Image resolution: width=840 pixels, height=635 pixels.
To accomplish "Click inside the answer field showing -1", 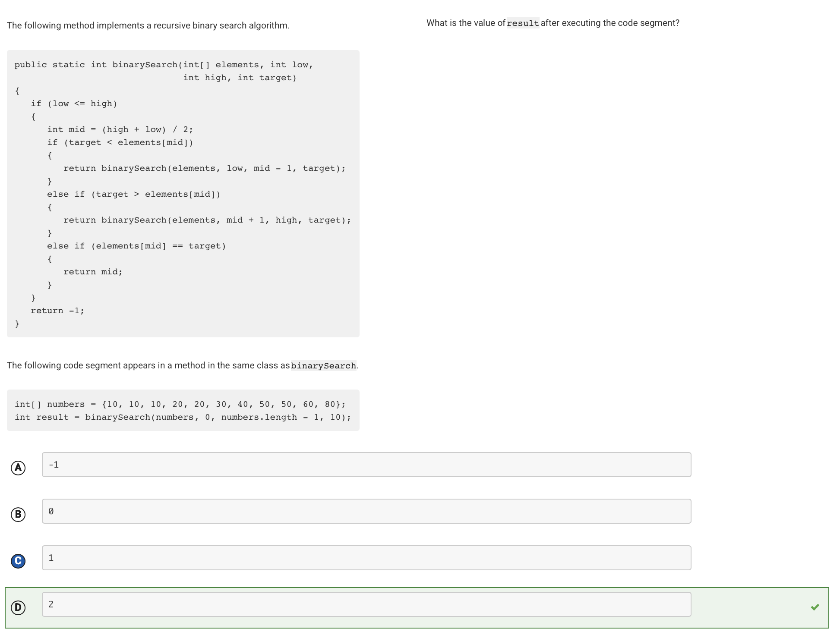I will pyautogui.click(x=366, y=465).
